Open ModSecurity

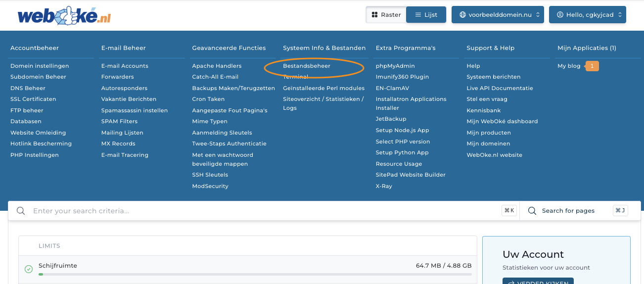(210, 186)
